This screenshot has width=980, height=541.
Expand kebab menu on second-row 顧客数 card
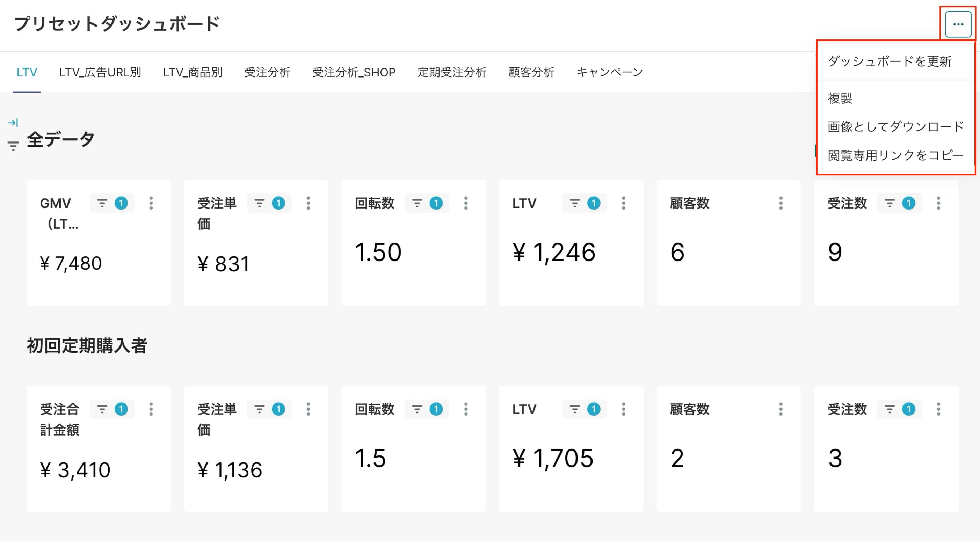click(x=781, y=409)
